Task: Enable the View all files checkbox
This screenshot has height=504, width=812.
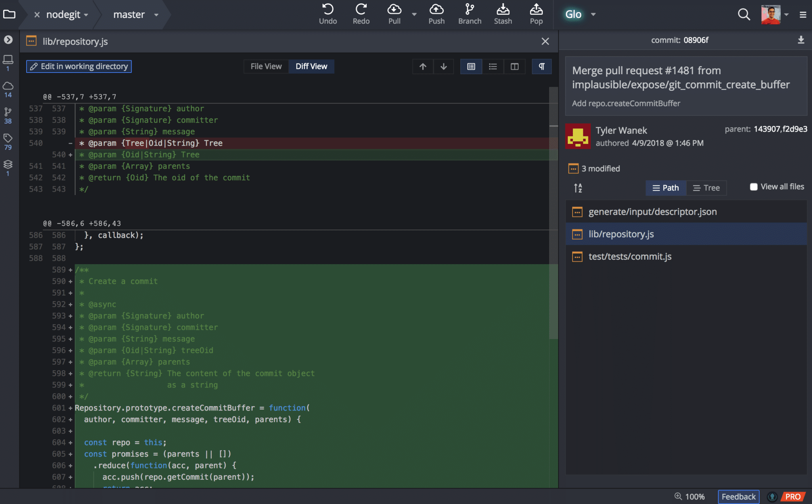Action: click(754, 186)
